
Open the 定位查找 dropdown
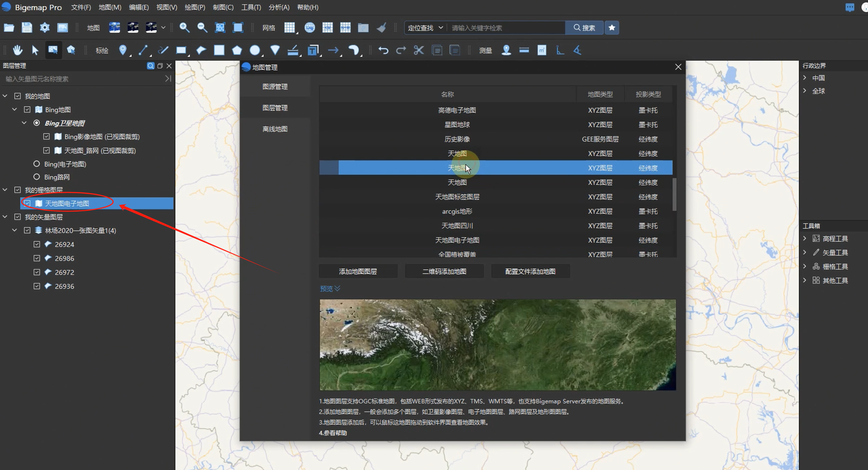point(425,28)
